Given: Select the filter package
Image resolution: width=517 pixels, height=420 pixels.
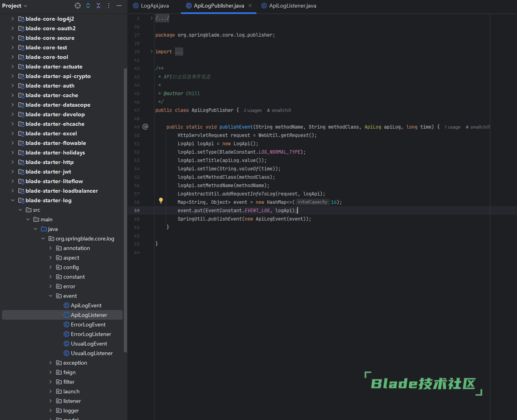Looking at the screenshot, I should 69,382.
